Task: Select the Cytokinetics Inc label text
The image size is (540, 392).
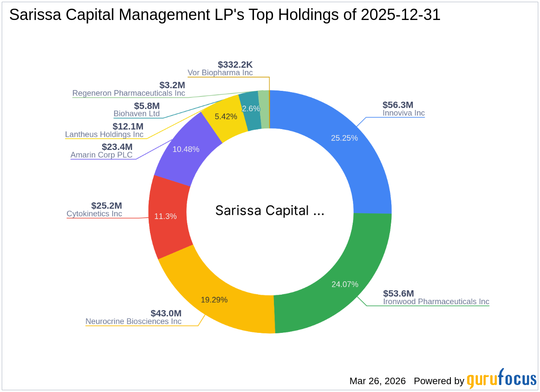Action: click(95, 214)
